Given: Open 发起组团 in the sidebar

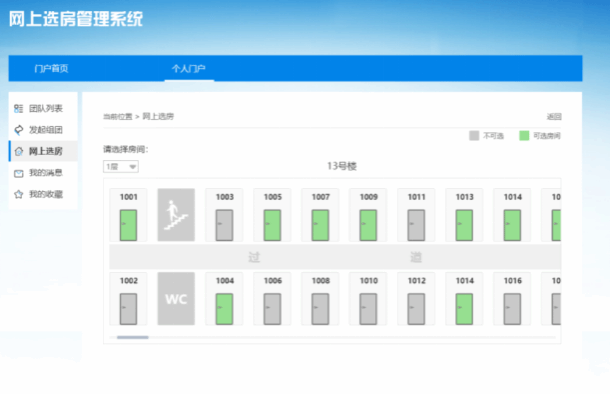Looking at the screenshot, I should pos(43,130).
